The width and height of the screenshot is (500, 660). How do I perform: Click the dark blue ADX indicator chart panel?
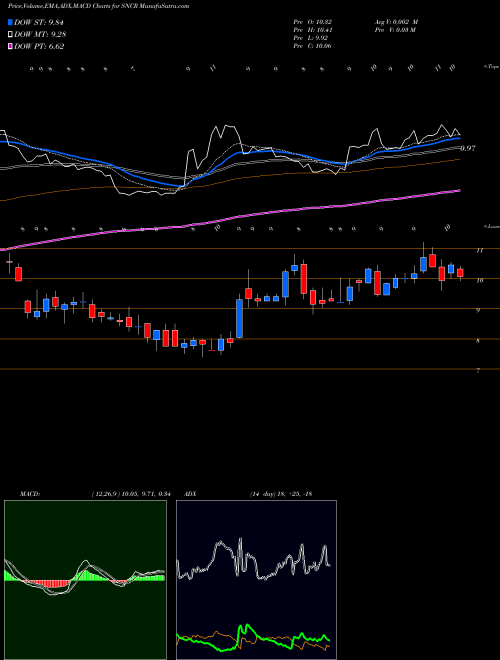(x=256, y=580)
